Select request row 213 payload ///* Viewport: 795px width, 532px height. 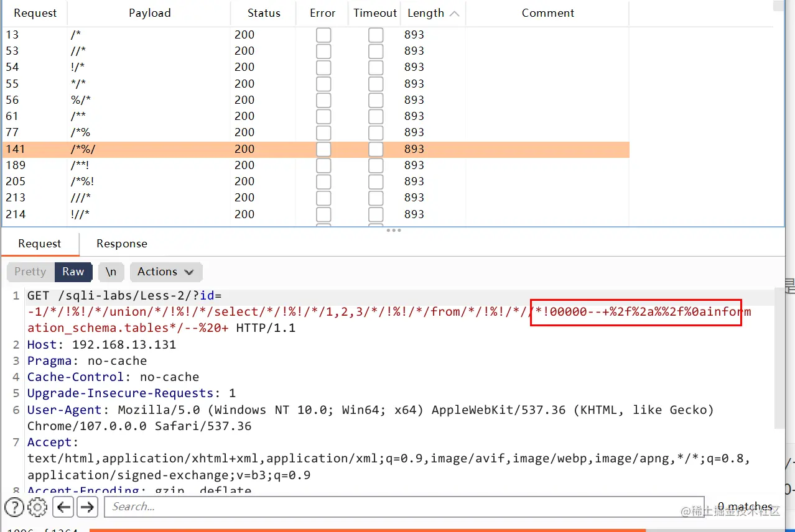pos(316,198)
